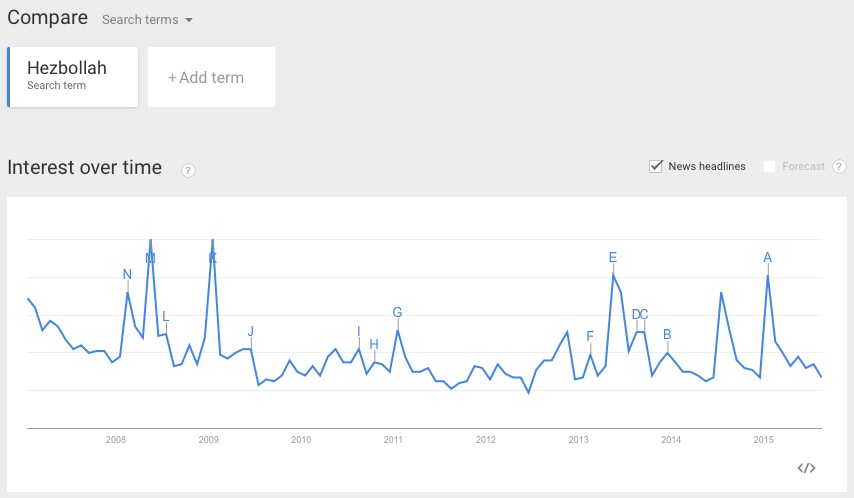The width and height of the screenshot is (854, 498).
Task: Click the help icon next to Forecast
Action: (839, 167)
